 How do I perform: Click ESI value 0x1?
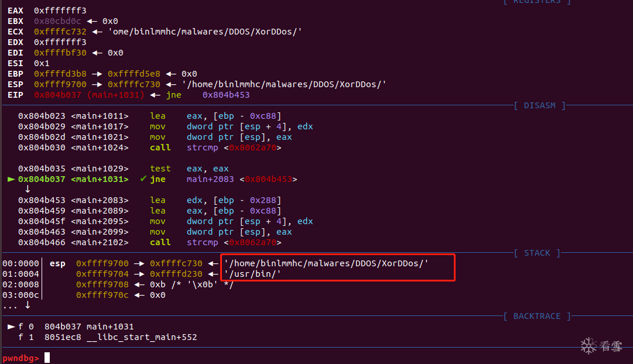coord(42,63)
